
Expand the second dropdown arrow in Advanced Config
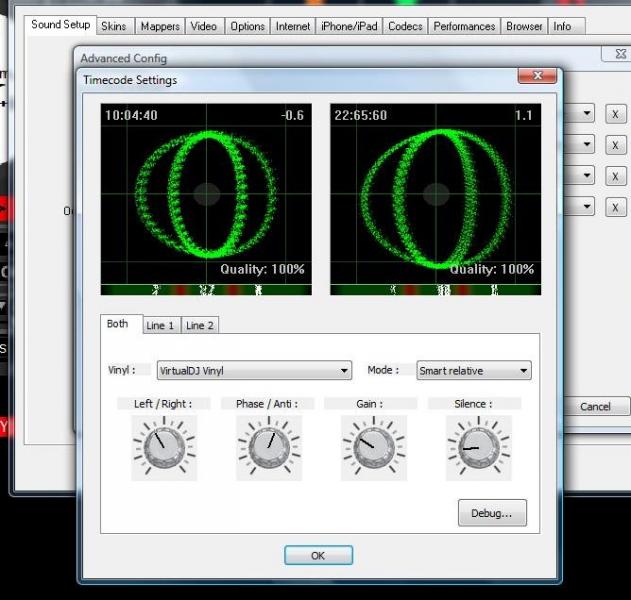tap(587, 144)
